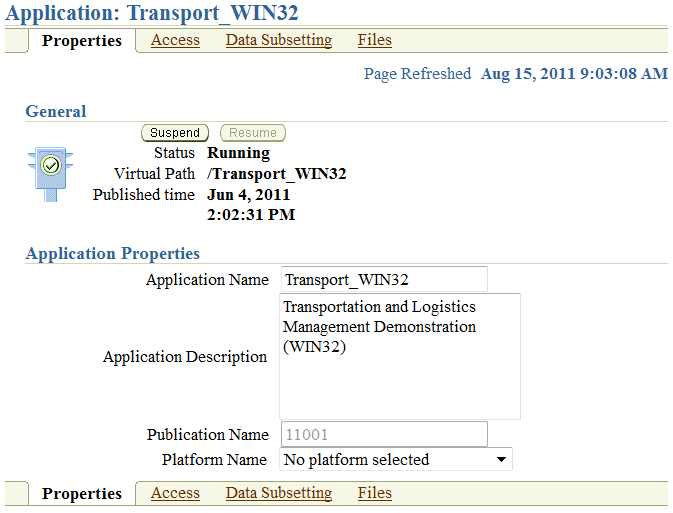This screenshot has width=673, height=513.
Task: Click the /Transport_WIN32 virtual path value
Action: [x=276, y=173]
